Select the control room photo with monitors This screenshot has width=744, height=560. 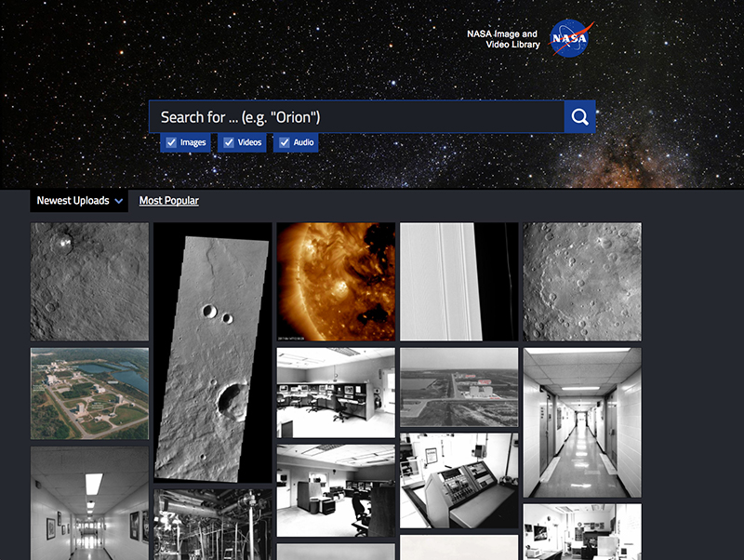[x=337, y=391]
